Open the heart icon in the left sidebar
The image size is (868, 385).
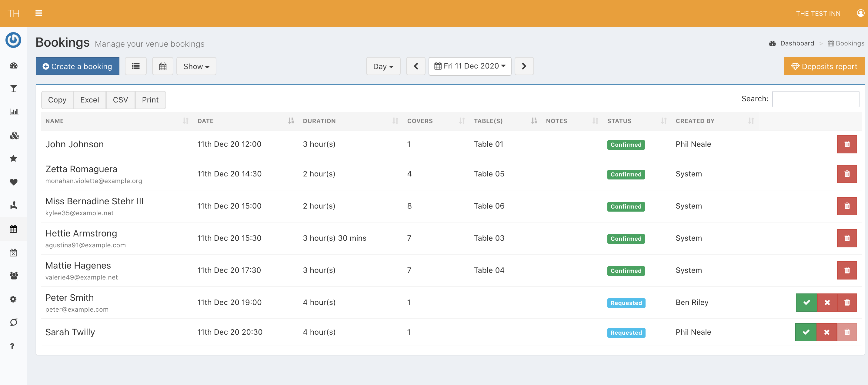point(13,182)
